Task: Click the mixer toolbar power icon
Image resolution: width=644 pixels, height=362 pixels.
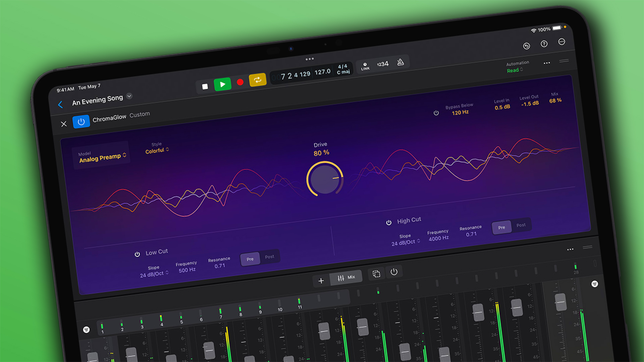Action: (394, 272)
